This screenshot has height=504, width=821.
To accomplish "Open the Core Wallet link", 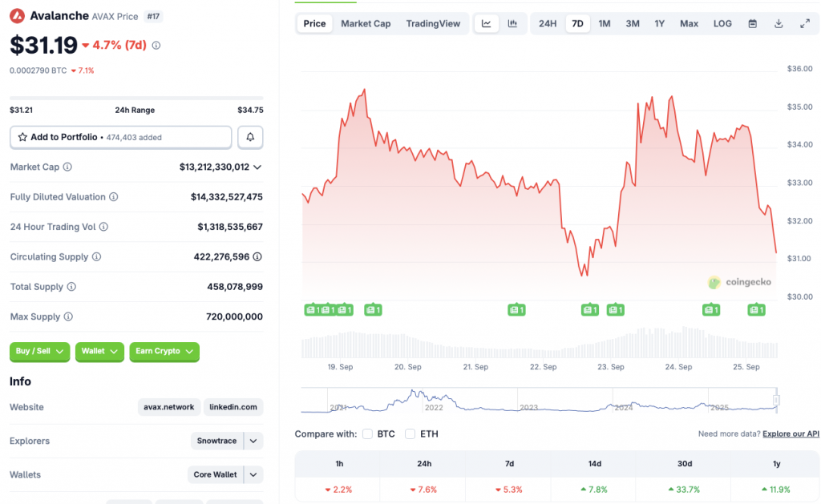I will 215,474.
